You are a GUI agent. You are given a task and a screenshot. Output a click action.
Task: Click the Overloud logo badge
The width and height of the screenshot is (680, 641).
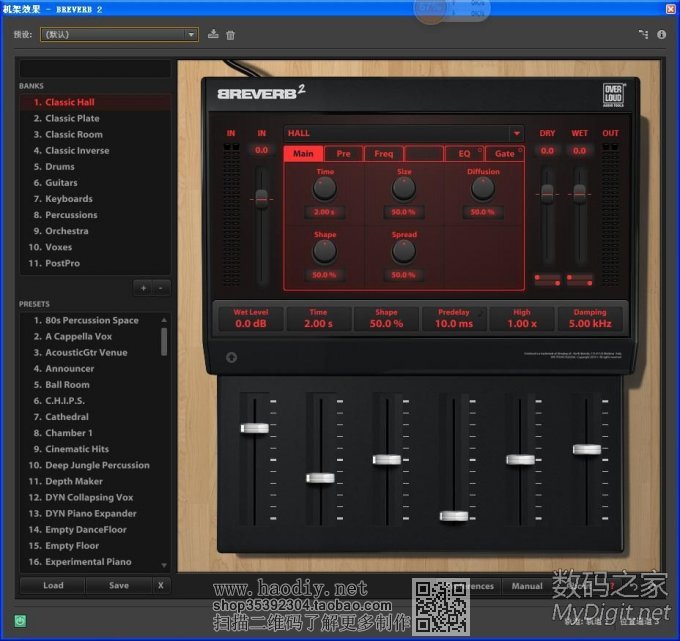point(614,93)
